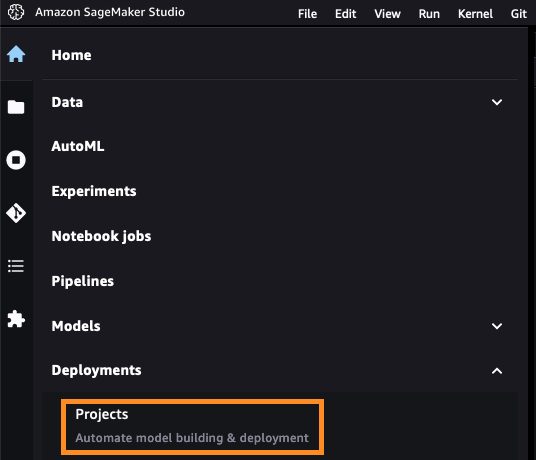The width and height of the screenshot is (536, 460).
Task: Show running terminals and kernels icon
Action: tap(16, 160)
